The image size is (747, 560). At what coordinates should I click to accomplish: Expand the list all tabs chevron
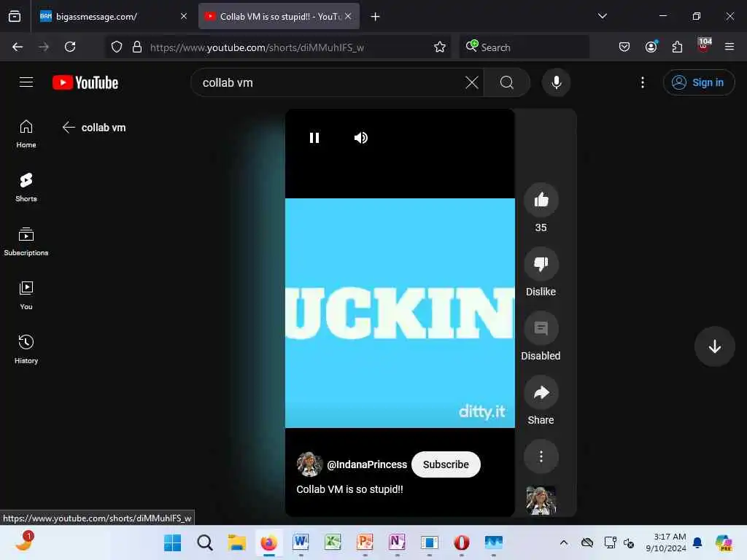coord(602,16)
